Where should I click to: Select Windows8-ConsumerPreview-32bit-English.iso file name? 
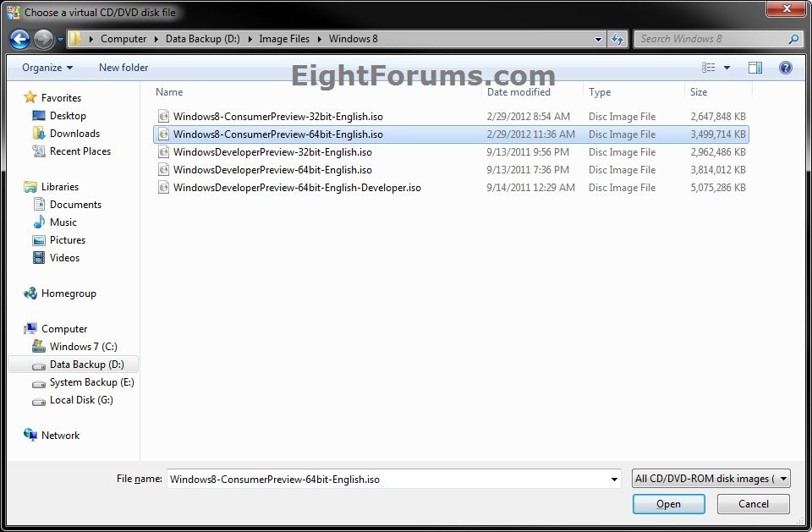click(x=278, y=117)
